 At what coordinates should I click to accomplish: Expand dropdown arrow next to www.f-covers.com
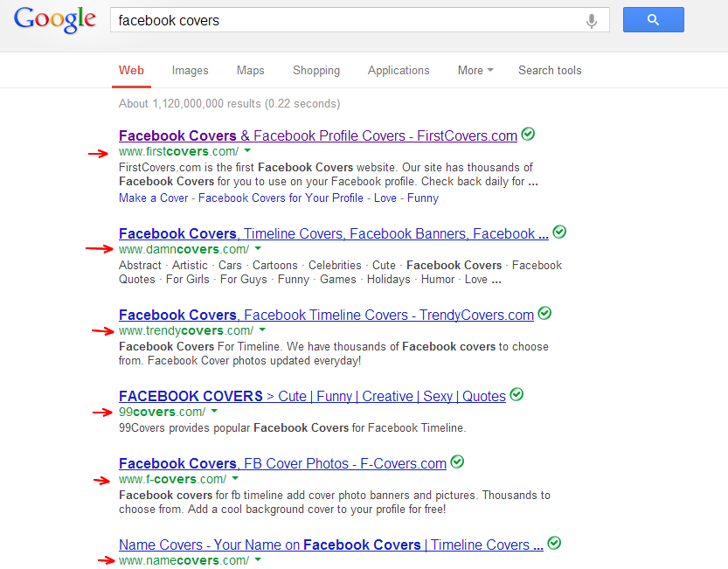tap(235, 478)
